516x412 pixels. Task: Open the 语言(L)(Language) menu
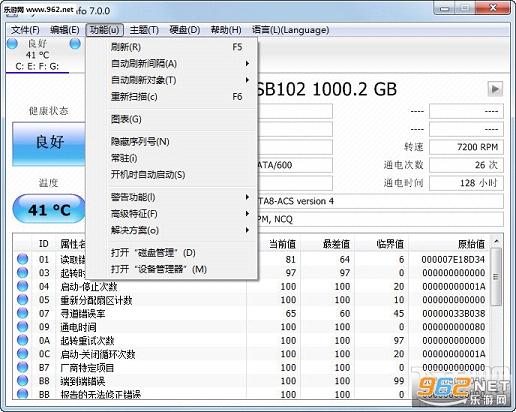(x=290, y=30)
